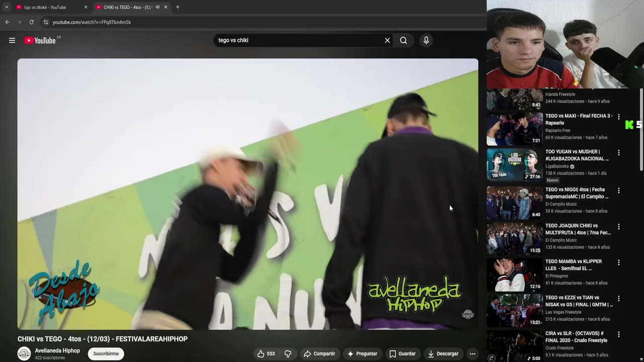Open TEGO MAMBA vs KLIPPER thumbnail
This screenshot has height=362, width=644.
click(x=514, y=275)
